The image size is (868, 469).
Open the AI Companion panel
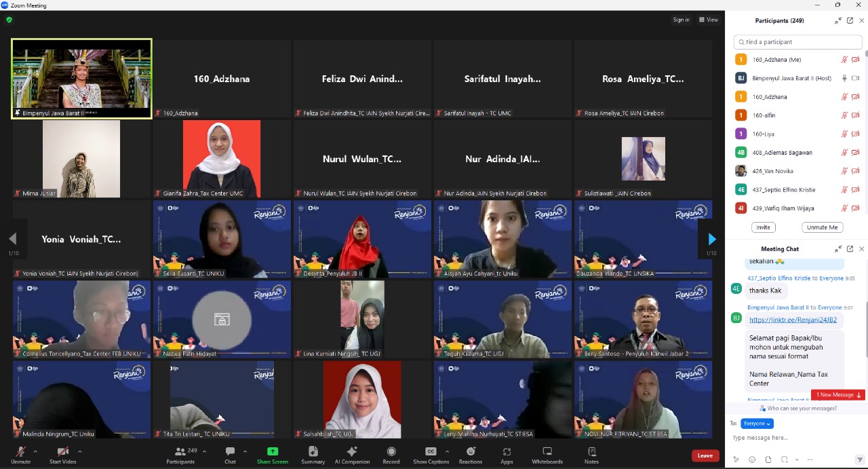point(352,455)
